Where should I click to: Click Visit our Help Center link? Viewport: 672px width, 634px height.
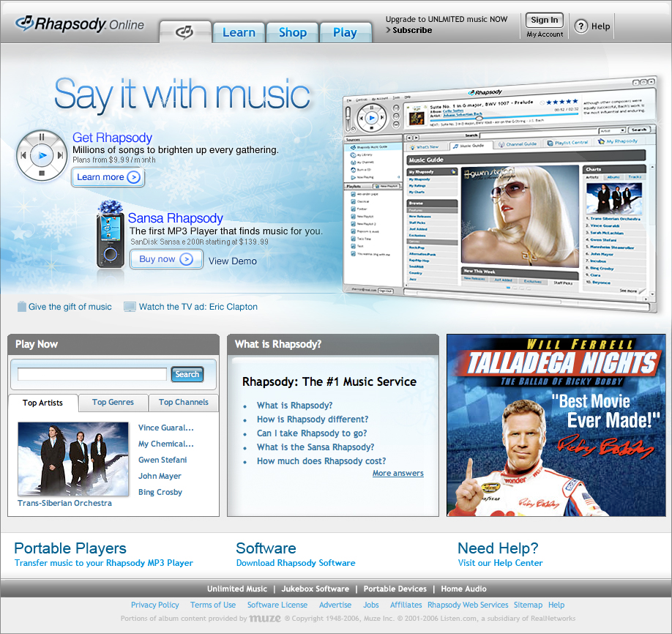click(x=500, y=563)
